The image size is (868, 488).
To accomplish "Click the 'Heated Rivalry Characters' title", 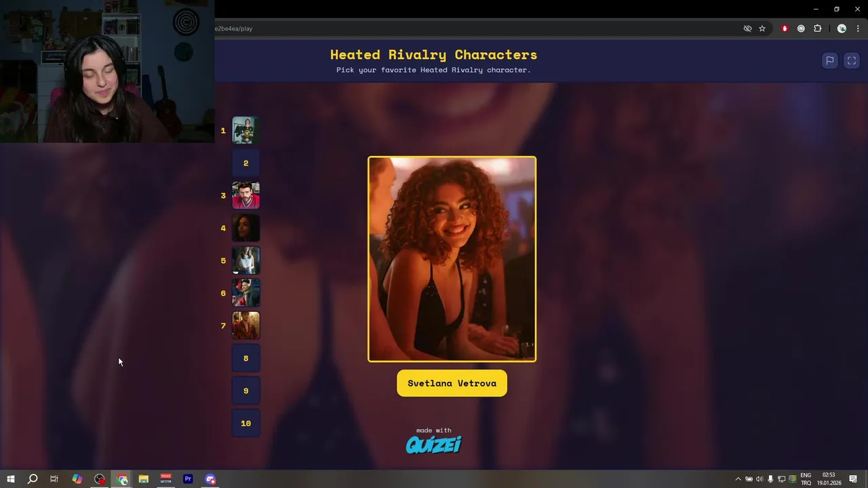I will (433, 55).
